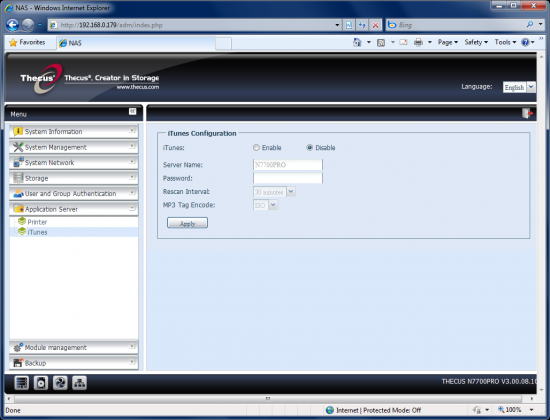
Task: Open Favorites star button
Action: tap(27, 42)
